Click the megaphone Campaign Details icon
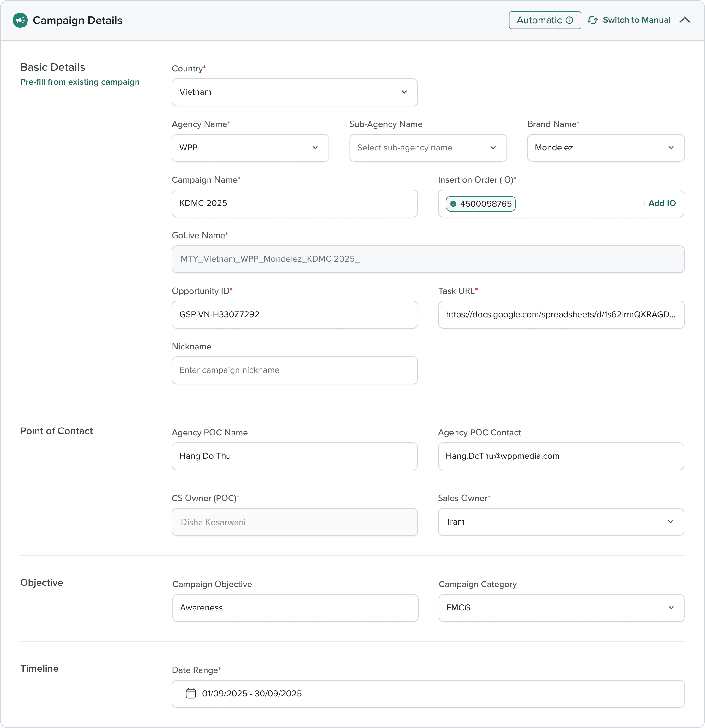 point(20,21)
